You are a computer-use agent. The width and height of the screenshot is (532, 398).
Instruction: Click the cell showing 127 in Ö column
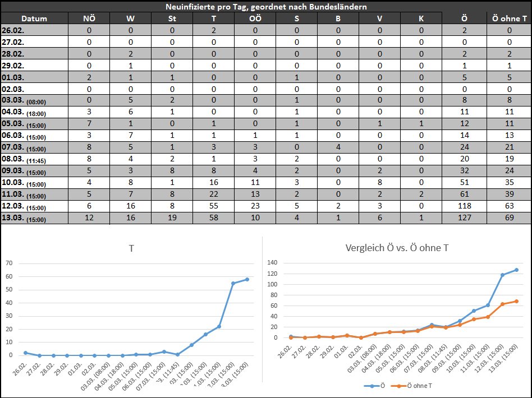tap(464, 218)
